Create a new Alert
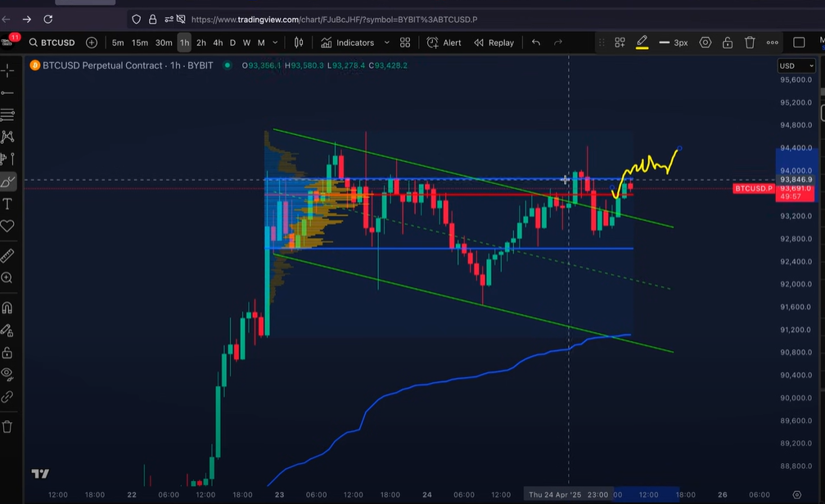Screen dimensions: 825x504 click(444, 43)
